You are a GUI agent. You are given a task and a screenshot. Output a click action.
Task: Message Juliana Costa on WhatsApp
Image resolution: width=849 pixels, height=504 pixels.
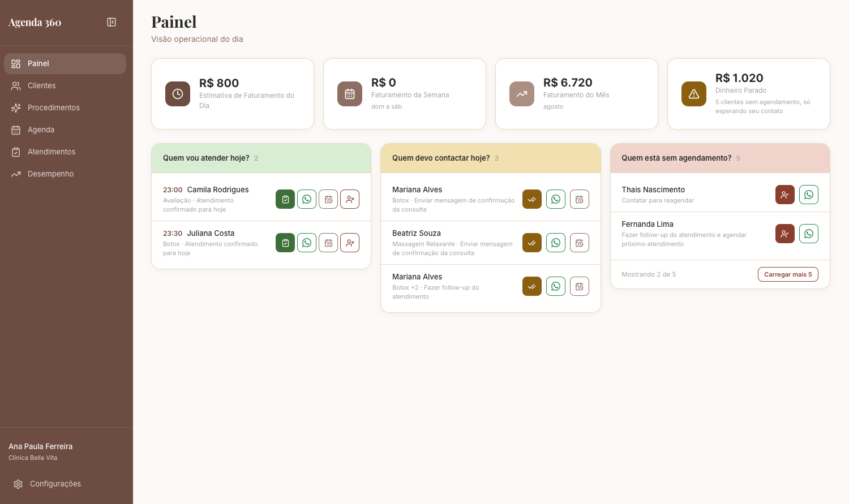pos(307,243)
